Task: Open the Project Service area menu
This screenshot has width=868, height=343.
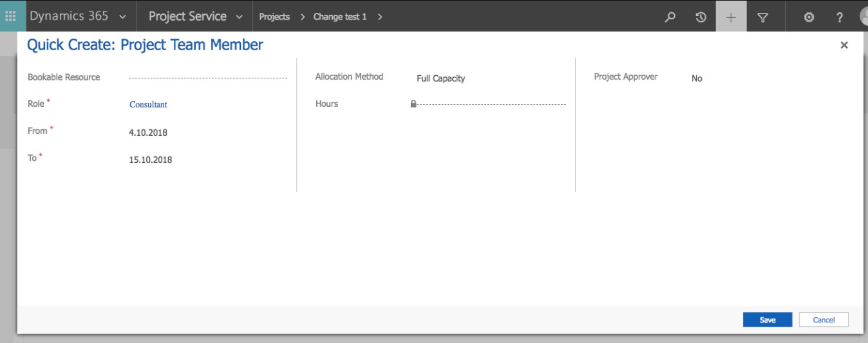Action: click(x=187, y=17)
